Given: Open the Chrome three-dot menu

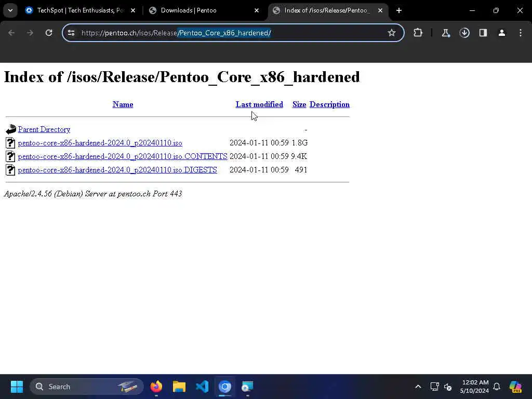Looking at the screenshot, I should [x=521, y=33].
